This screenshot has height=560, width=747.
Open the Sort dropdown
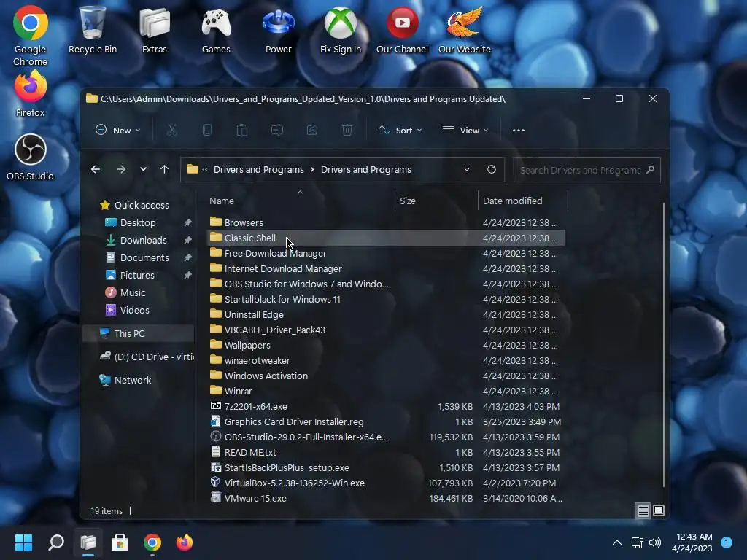[x=400, y=130]
